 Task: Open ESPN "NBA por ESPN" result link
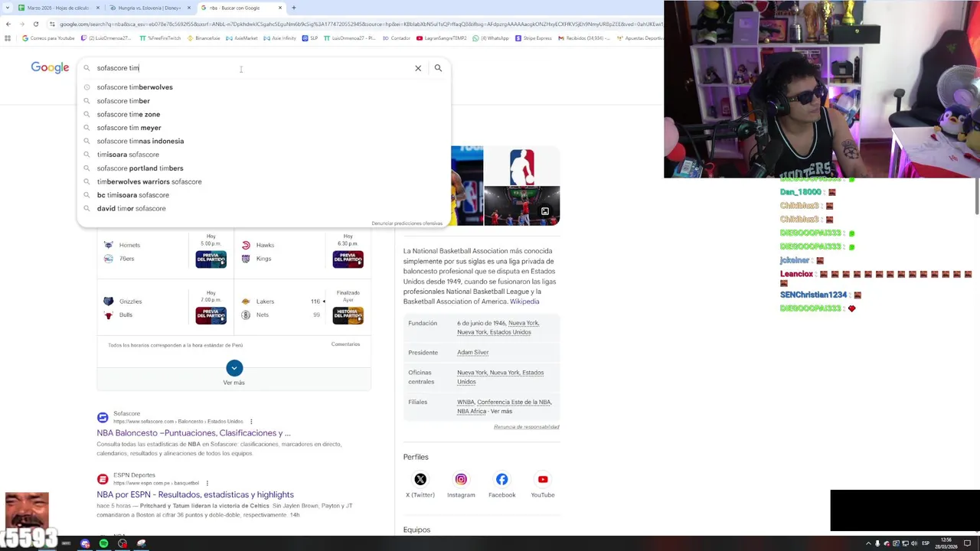(195, 494)
